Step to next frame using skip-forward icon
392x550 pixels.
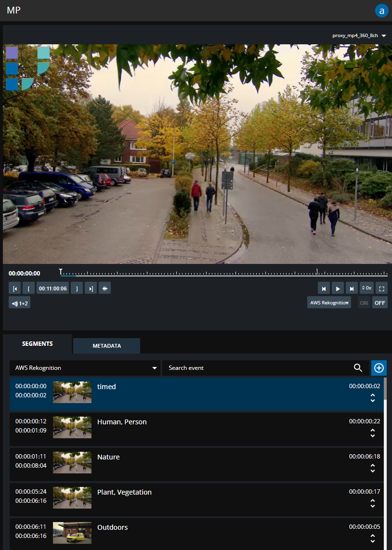352,288
